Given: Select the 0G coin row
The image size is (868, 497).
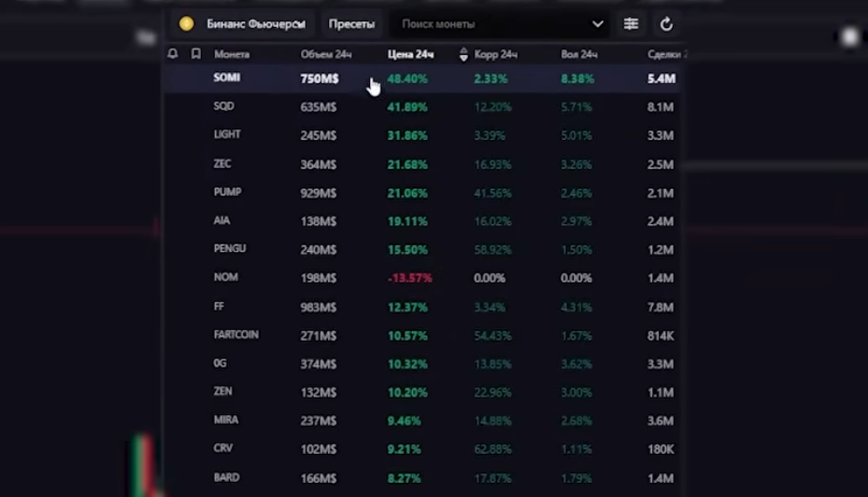Looking at the screenshot, I should tap(423, 363).
